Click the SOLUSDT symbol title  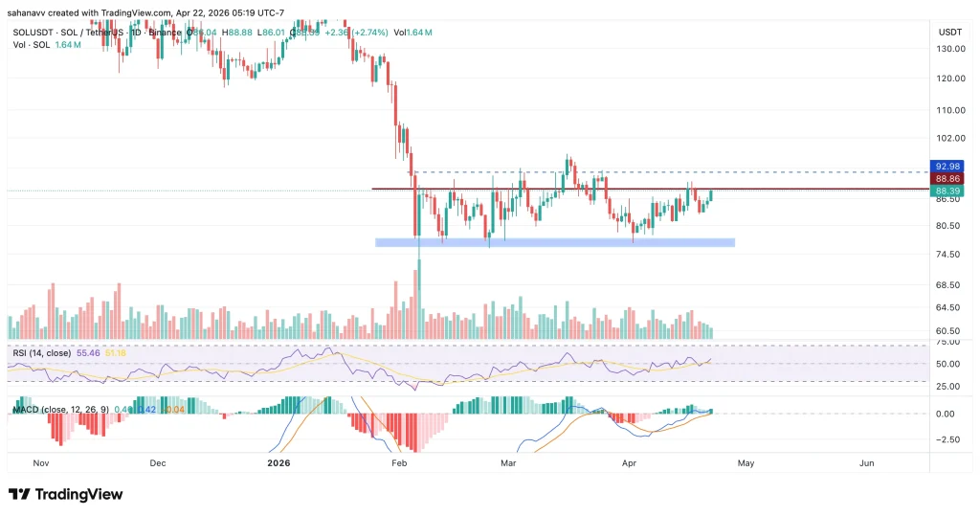[57, 32]
